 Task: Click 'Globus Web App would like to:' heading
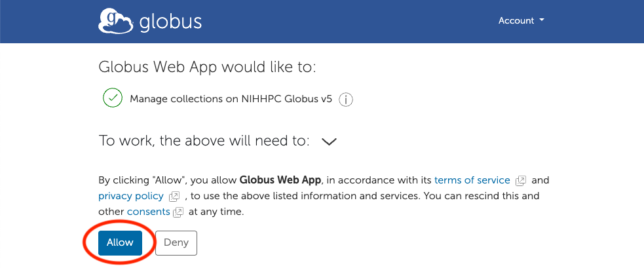(x=207, y=67)
